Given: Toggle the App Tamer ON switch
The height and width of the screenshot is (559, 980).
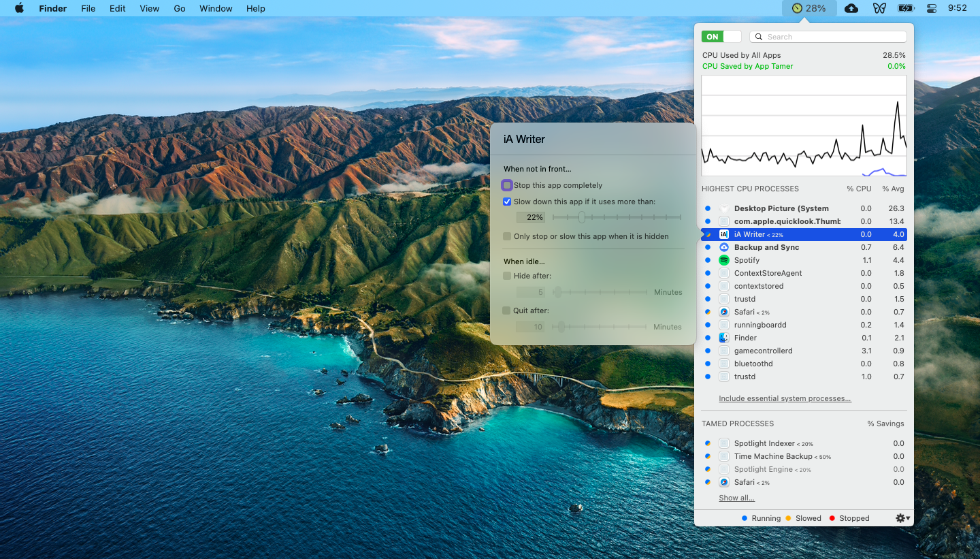Looking at the screenshot, I should [721, 37].
